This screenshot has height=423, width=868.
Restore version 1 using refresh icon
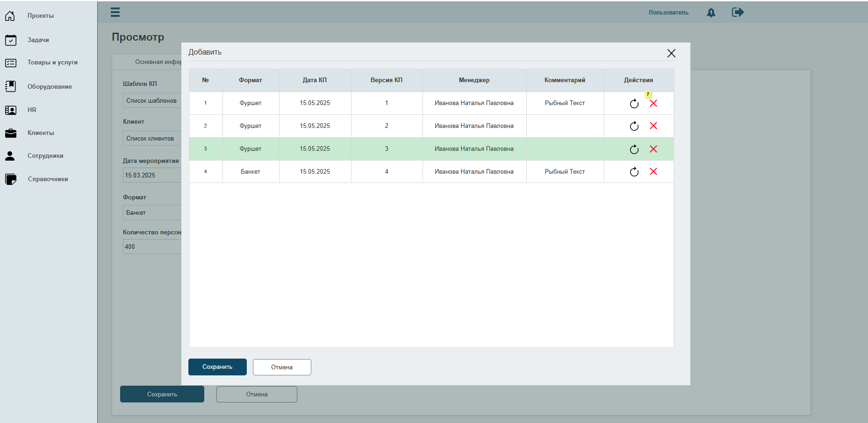click(634, 103)
